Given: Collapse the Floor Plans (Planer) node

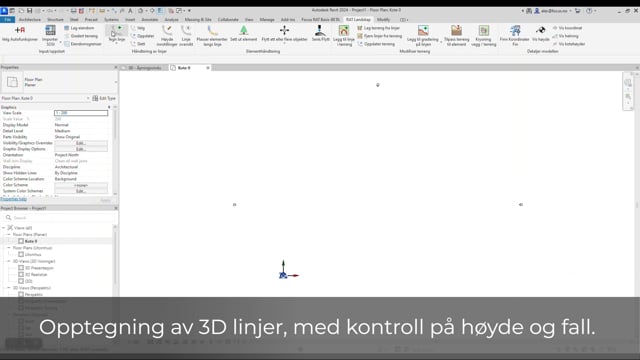Looking at the screenshot, I should pyautogui.click(x=9, y=235).
